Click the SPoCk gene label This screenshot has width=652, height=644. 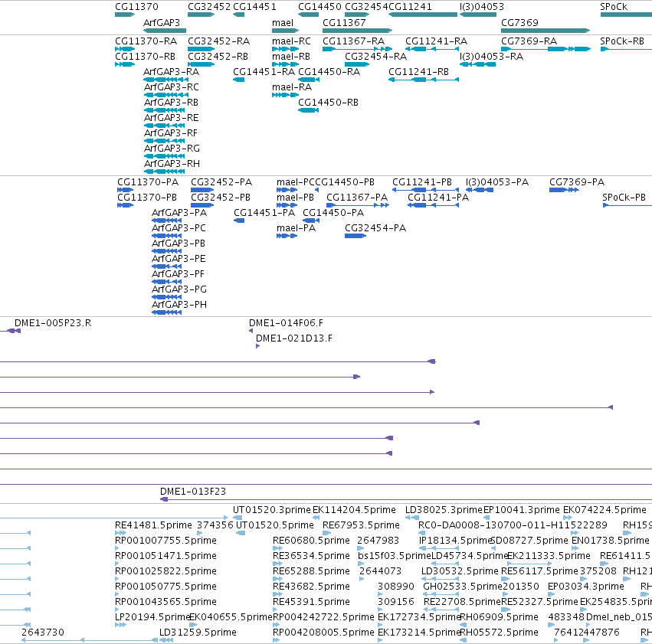(x=614, y=7)
